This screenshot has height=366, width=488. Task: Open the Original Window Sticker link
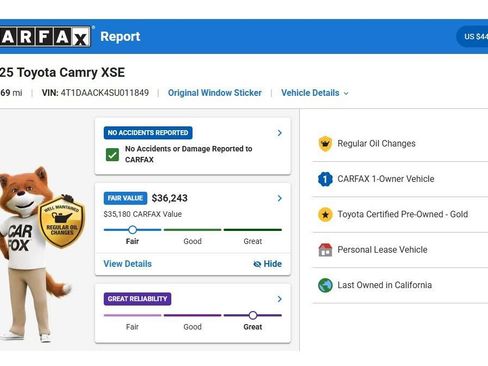(215, 93)
